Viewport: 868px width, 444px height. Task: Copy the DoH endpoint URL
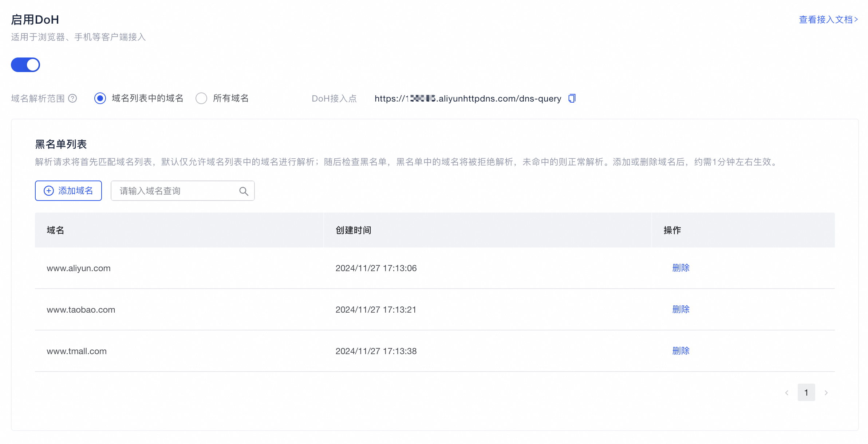(x=572, y=99)
